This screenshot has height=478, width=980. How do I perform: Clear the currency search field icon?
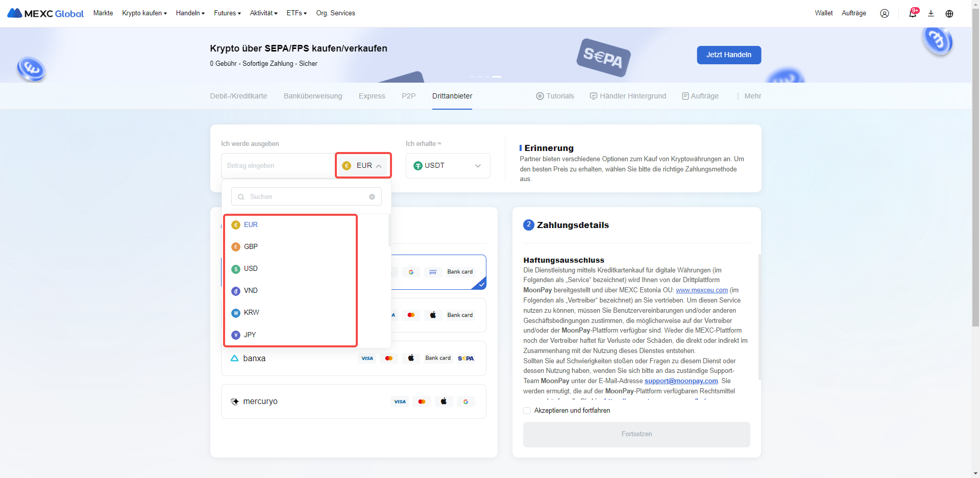pos(372,197)
